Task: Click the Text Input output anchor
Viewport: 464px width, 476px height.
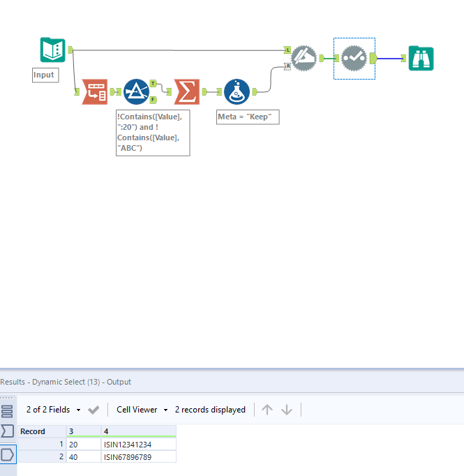Action: point(70,50)
